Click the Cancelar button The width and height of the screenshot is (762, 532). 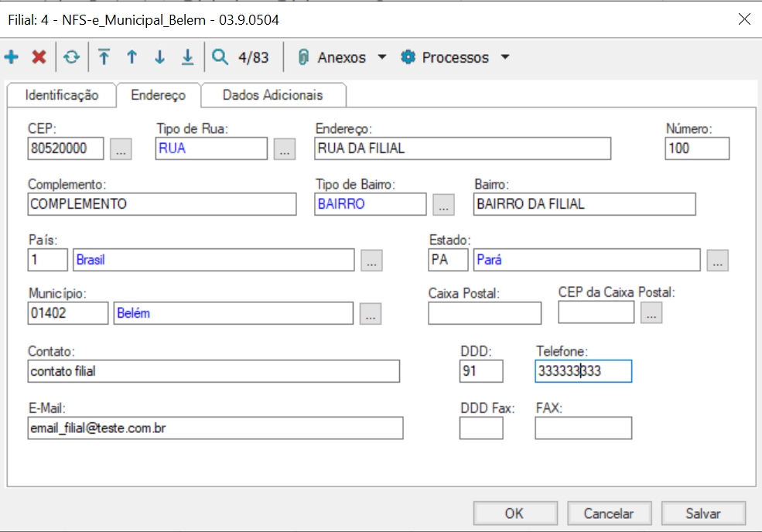click(x=609, y=513)
